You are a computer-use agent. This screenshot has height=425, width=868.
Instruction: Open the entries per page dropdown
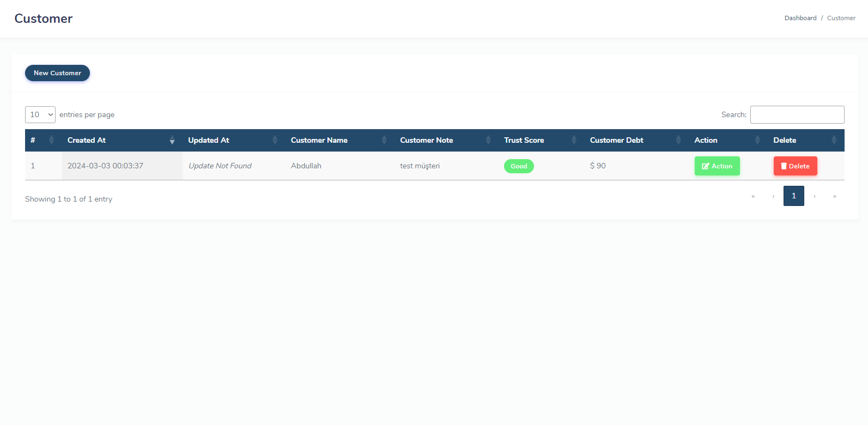click(x=40, y=114)
